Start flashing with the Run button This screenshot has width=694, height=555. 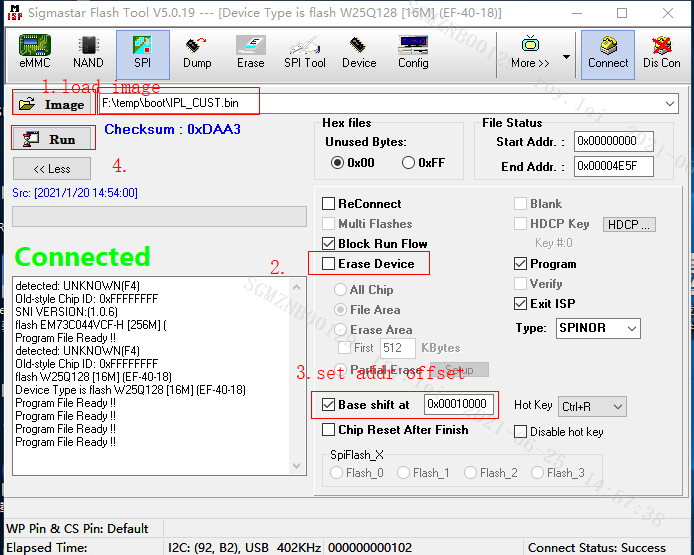click(52, 139)
